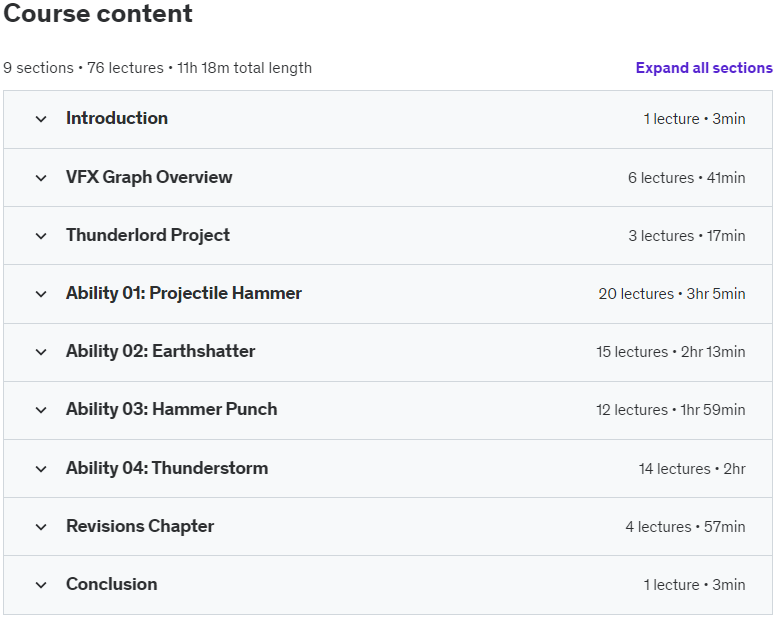Image resolution: width=776 pixels, height=618 pixels.
Task: Open Ability 03: Hammer Punch title
Action: [x=171, y=409]
